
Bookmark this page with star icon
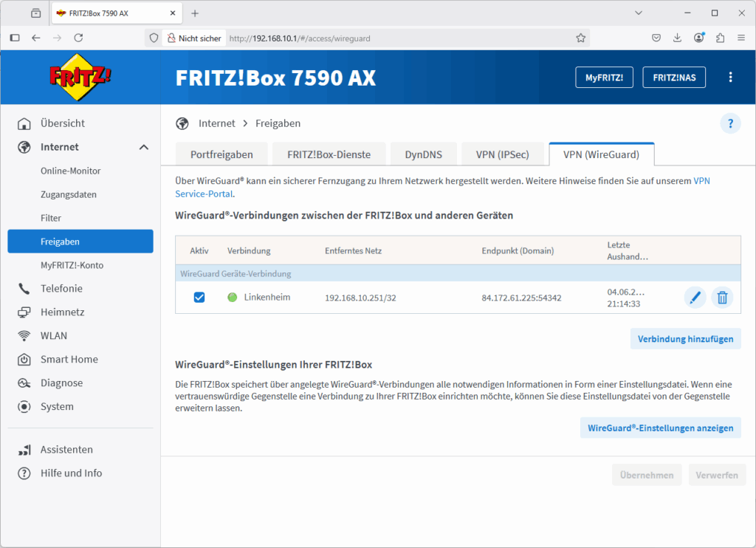(580, 38)
